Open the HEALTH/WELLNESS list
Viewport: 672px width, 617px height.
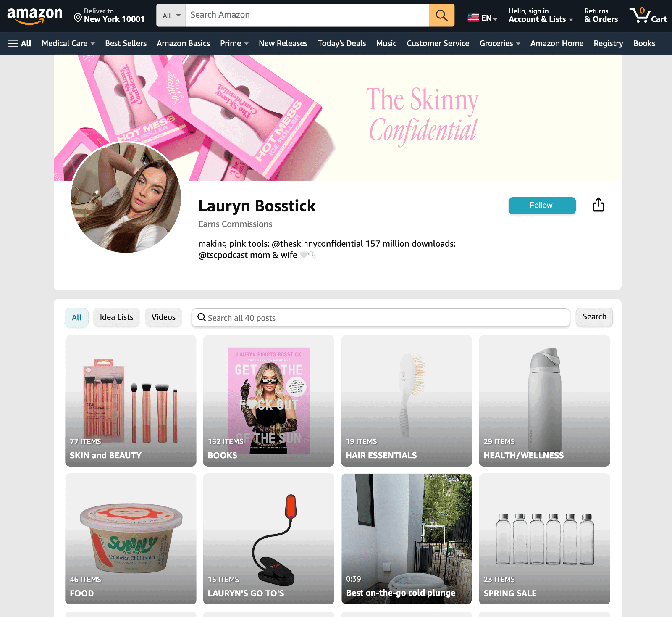(544, 401)
